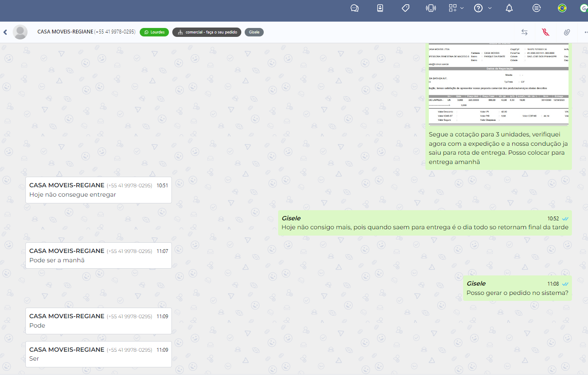Open the Brazil flag language selector
This screenshot has width=588, height=375.
pyautogui.click(x=562, y=8)
